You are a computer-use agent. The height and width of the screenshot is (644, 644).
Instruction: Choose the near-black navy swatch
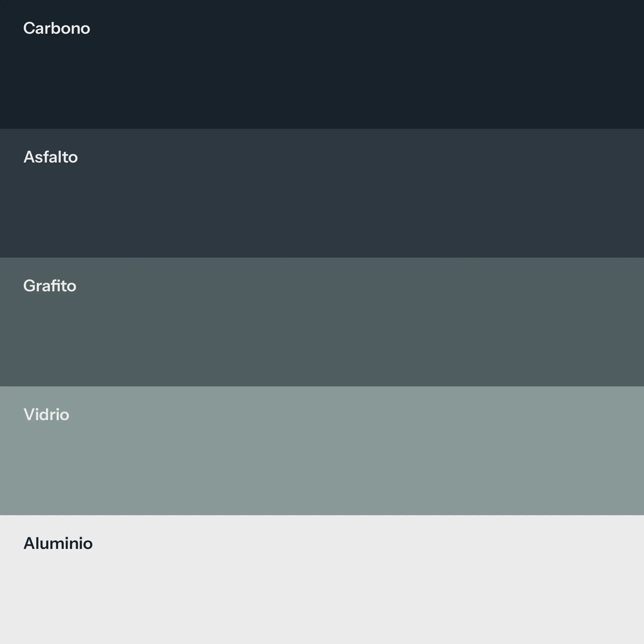[x=322, y=64]
